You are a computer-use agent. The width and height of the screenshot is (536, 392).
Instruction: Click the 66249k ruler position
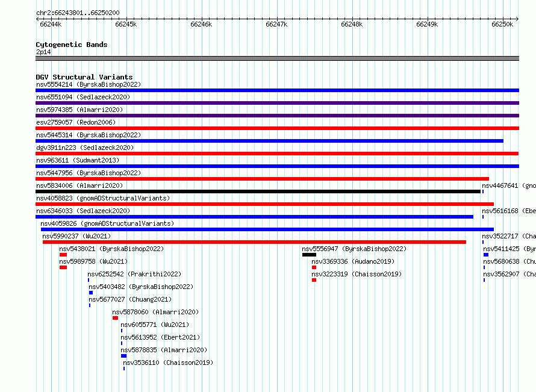click(x=427, y=24)
